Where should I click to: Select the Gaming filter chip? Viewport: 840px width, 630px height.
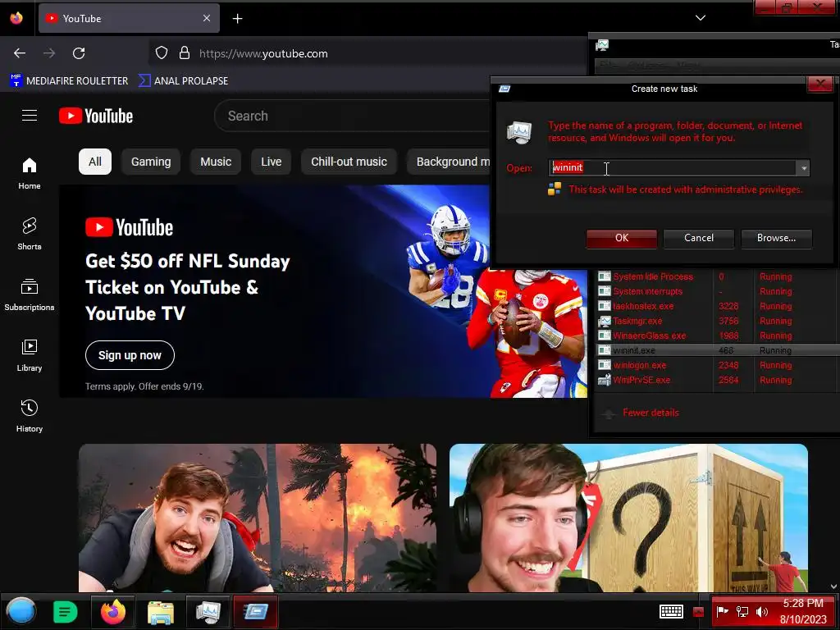[x=151, y=162]
